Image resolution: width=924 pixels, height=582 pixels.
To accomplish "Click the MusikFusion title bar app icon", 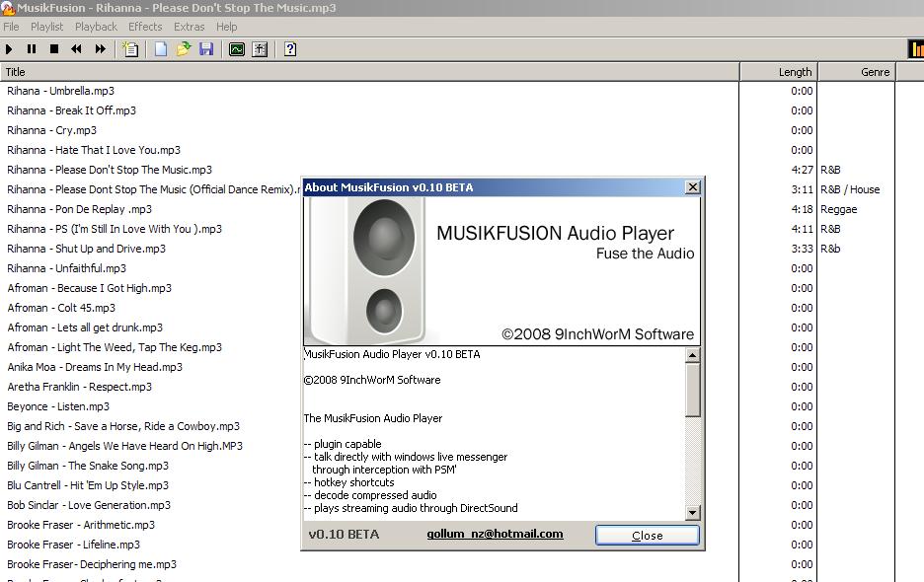I will click(8, 8).
